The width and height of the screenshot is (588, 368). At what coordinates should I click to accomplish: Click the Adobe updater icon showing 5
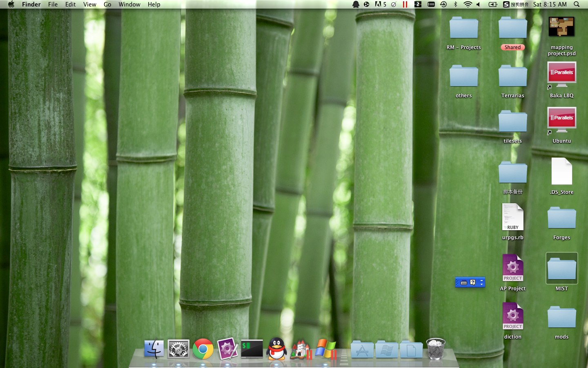point(381,4)
